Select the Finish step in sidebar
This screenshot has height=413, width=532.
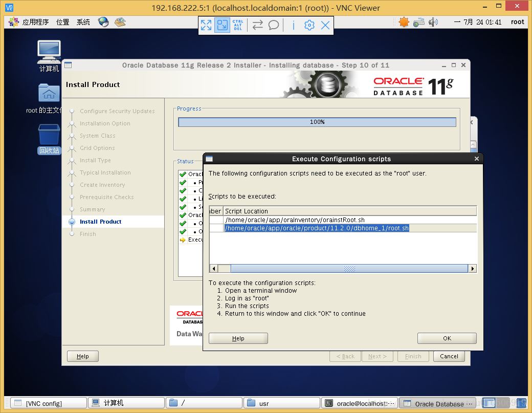tap(88, 234)
